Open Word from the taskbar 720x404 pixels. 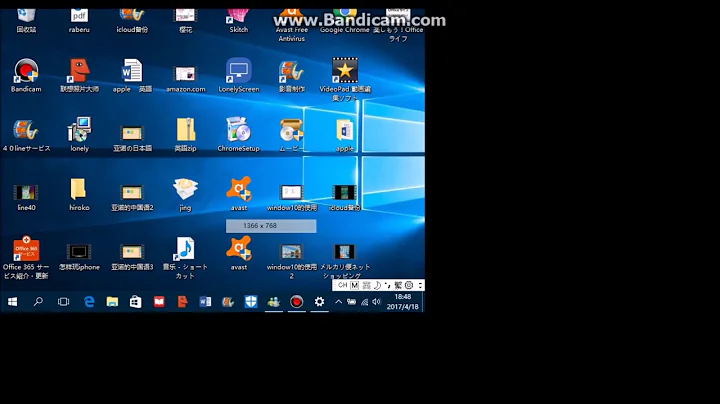(205, 302)
